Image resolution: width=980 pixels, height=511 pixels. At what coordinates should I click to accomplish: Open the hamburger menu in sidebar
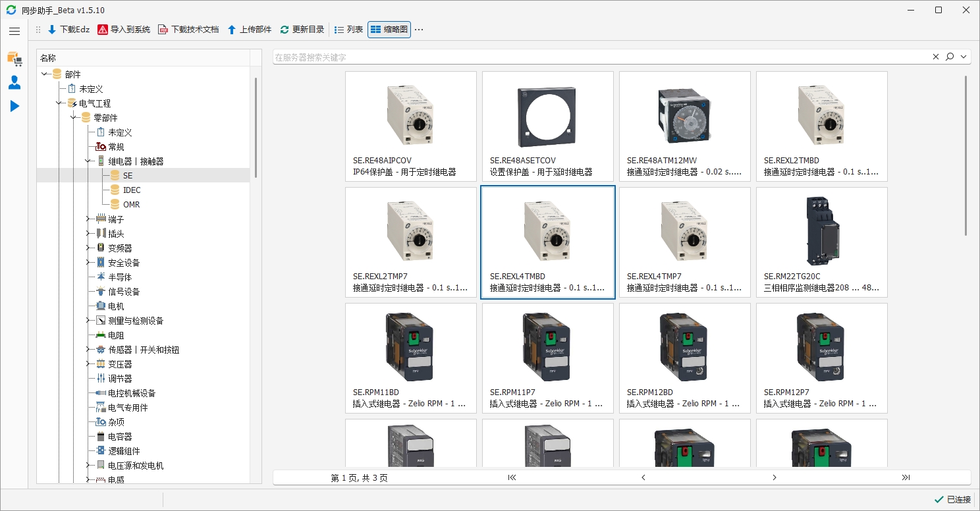(14, 31)
